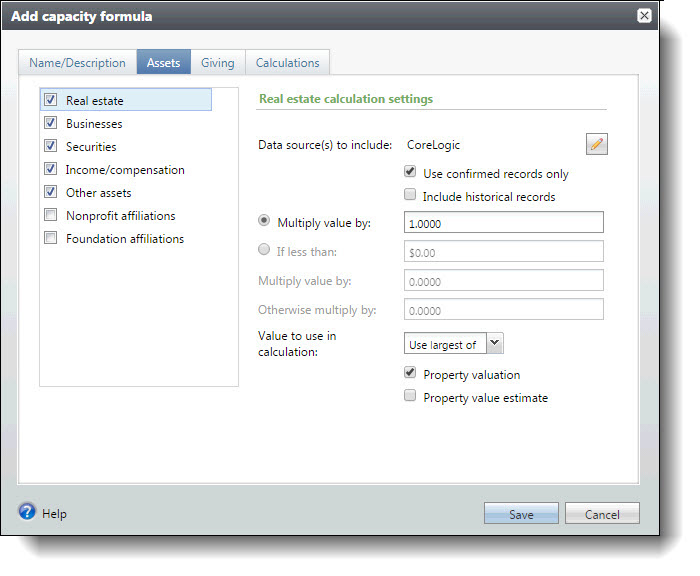Viewport: 700px width, 576px height.
Task: Enable the Nonprofit affiliations checkbox
Action: [x=50, y=215]
